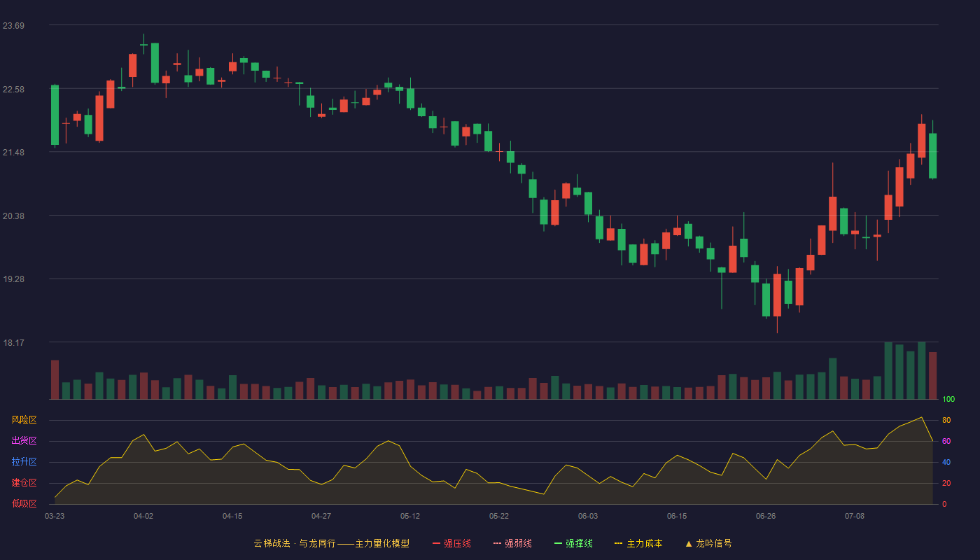Click the 拉升区 zone label
Image resolution: width=980 pixels, height=560 pixels.
point(24,462)
